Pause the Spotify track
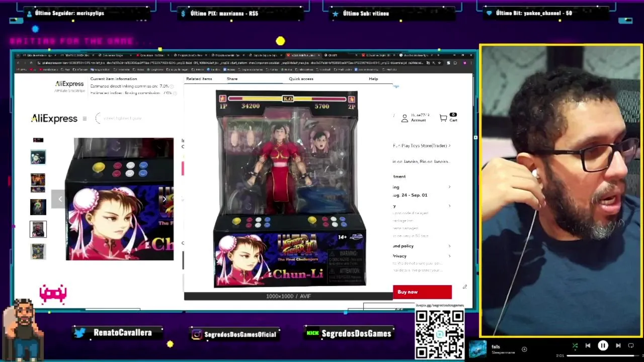Viewport: 644px width, 362px height. click(x=603, y=346)
